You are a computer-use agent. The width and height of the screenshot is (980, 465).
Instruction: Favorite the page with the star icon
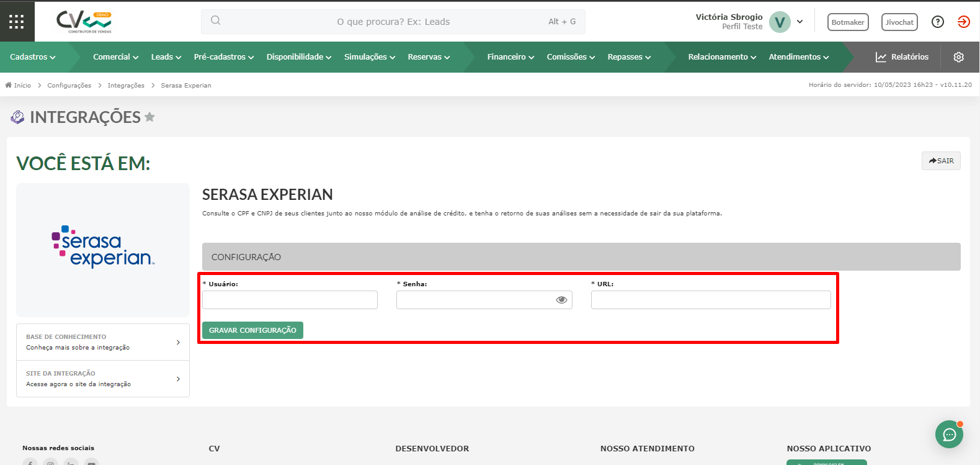click(149, 117)
